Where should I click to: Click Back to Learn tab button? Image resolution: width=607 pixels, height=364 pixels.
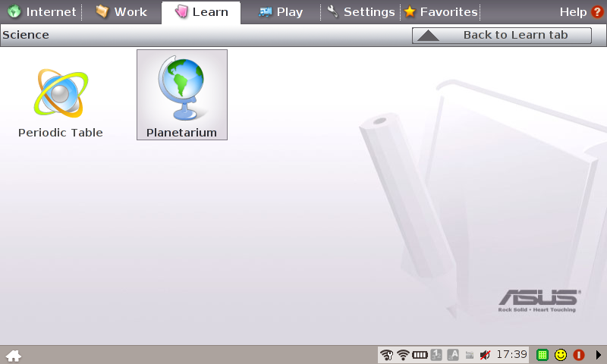coord(502,35)
